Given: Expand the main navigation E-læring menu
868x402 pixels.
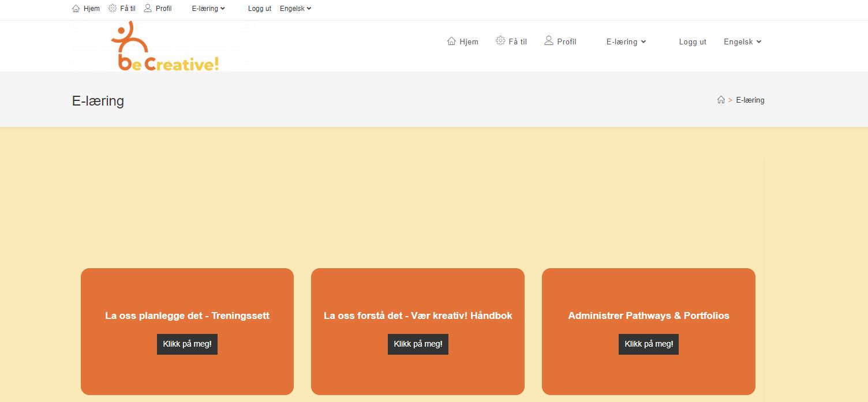Looking at the screenshot, I should (x=626, y=42).
